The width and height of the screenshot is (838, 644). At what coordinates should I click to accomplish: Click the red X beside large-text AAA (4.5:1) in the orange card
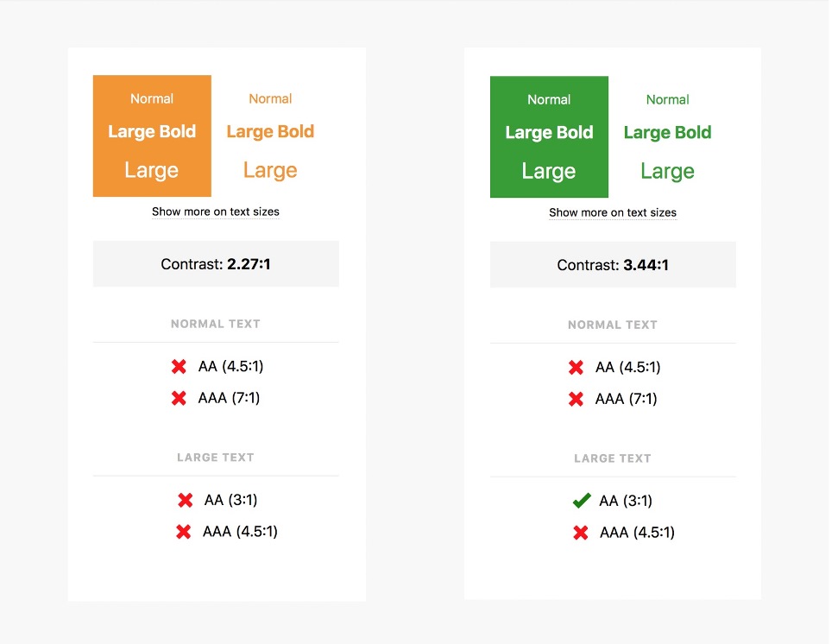[x=183, y=532]
